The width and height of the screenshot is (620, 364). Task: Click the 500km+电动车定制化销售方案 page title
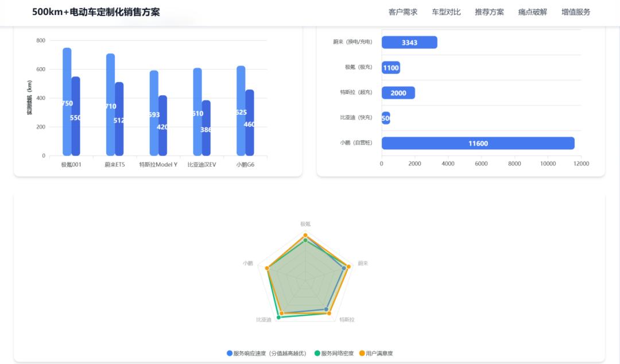(96, 12)
